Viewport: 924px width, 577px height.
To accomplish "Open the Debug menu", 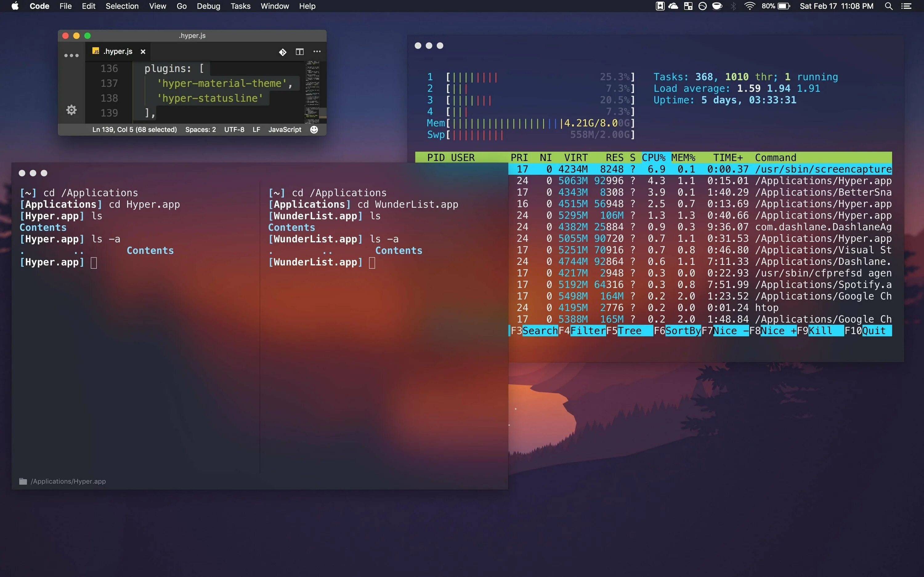I will [x=209, y=6].
